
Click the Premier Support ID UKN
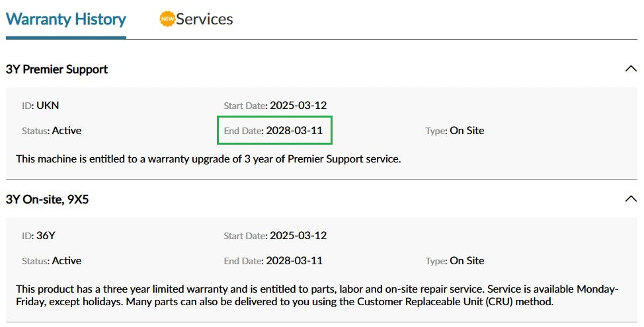coord(47,105)
